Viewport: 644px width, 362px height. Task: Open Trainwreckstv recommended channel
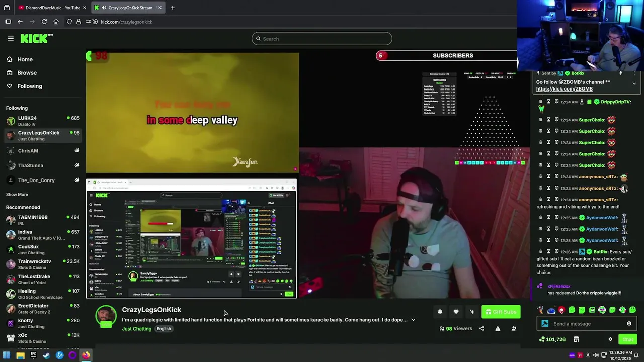click(x=43, y=264)
